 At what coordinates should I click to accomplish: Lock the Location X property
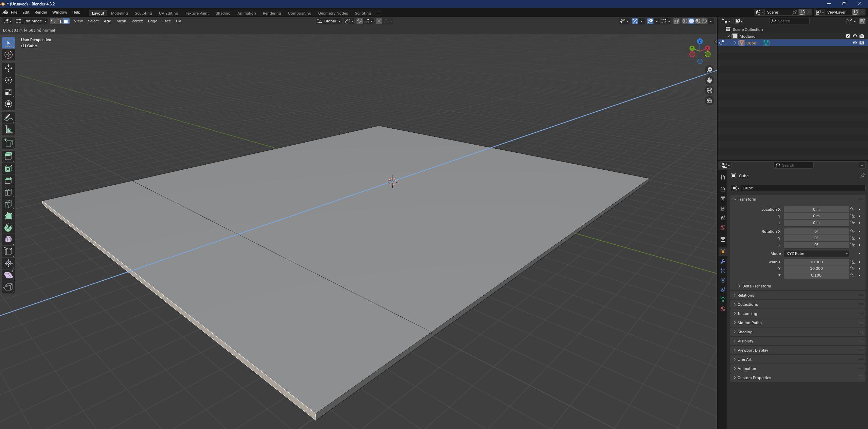click(x=853, y=209)
